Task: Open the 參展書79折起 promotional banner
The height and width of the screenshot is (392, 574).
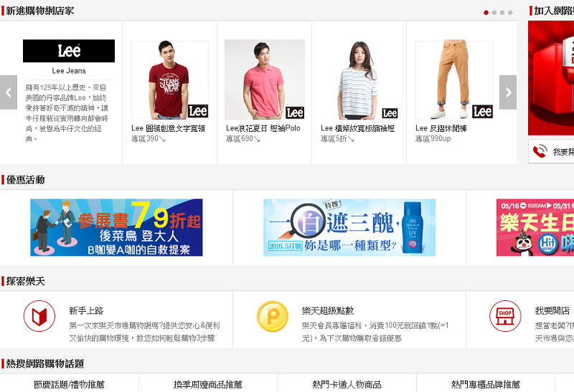Action: [116, 227]
